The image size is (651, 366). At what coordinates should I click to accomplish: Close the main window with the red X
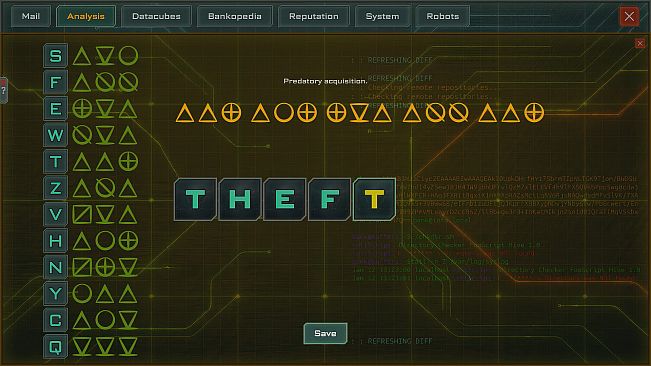(629, 17)
